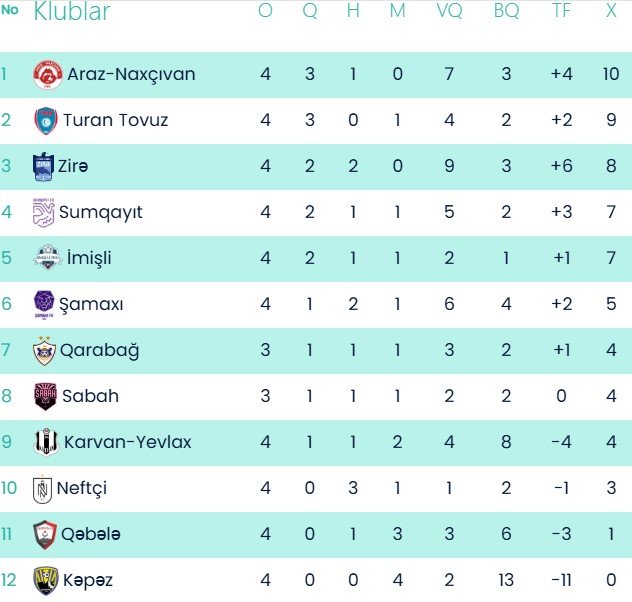Click the Karvan-Yevlax club logo
Viewport: 632px width, 602px height.
coord(47,442)
